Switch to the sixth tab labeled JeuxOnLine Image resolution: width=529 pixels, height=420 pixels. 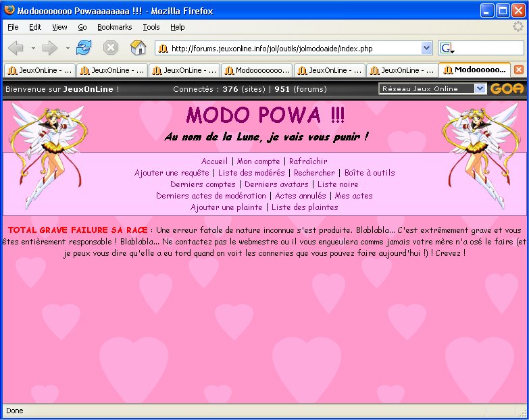pos(402,70)
